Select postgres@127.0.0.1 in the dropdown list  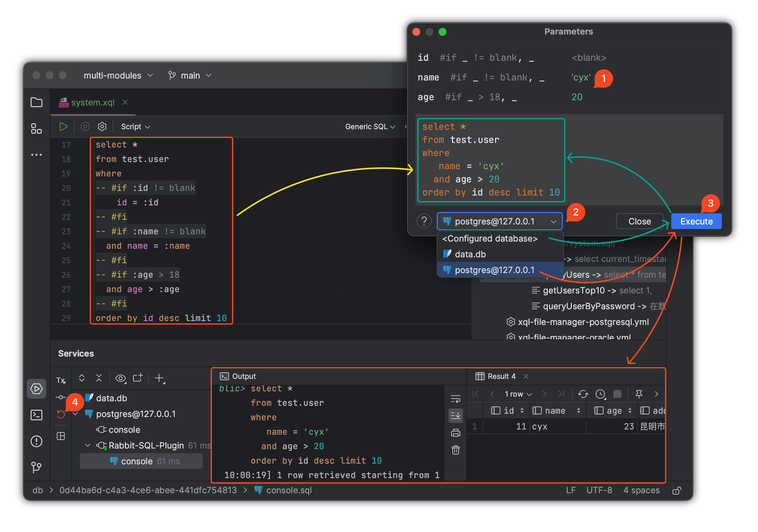[500, 270]
